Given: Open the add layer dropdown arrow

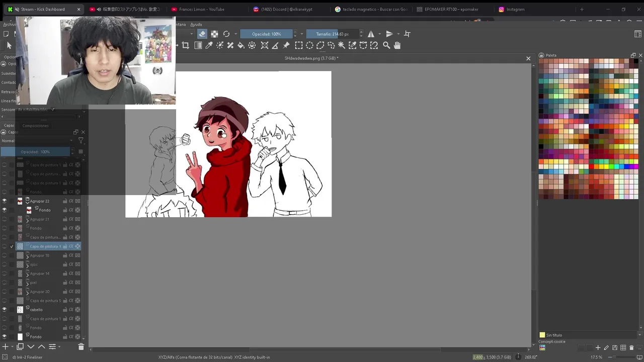Looking at the screenshot, I should click(12, 346).
